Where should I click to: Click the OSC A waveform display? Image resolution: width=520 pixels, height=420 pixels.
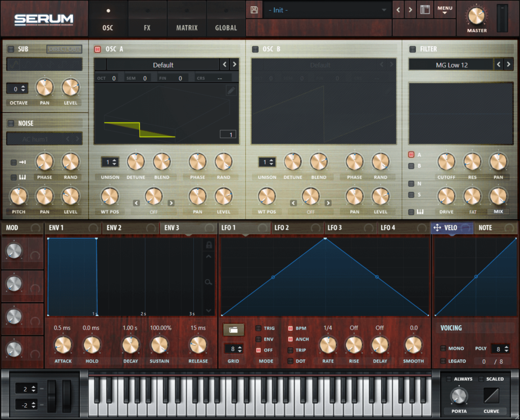(x=166, y=113)
